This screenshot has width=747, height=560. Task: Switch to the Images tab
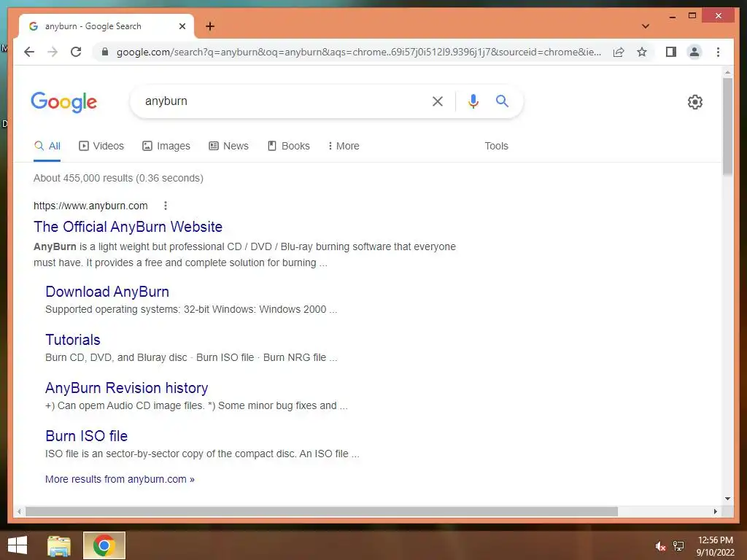click(166, 146)
